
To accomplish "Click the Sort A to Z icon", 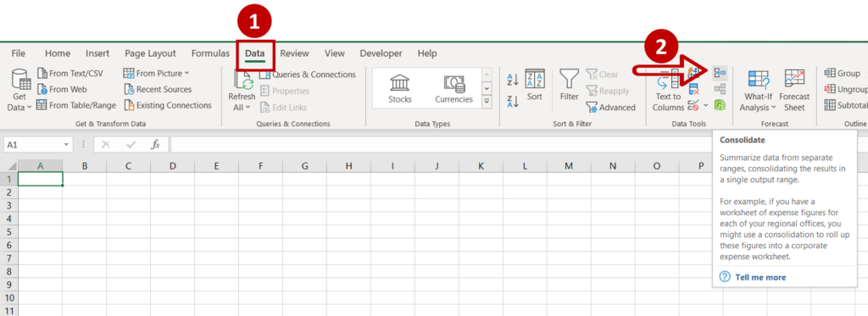I will tap(513, 80).
